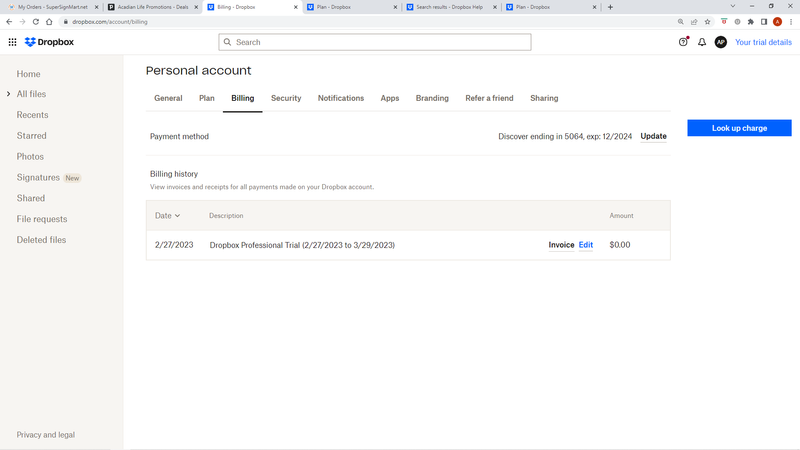
Task: Reload the page with browser refresh
Action: click(36, 21)
